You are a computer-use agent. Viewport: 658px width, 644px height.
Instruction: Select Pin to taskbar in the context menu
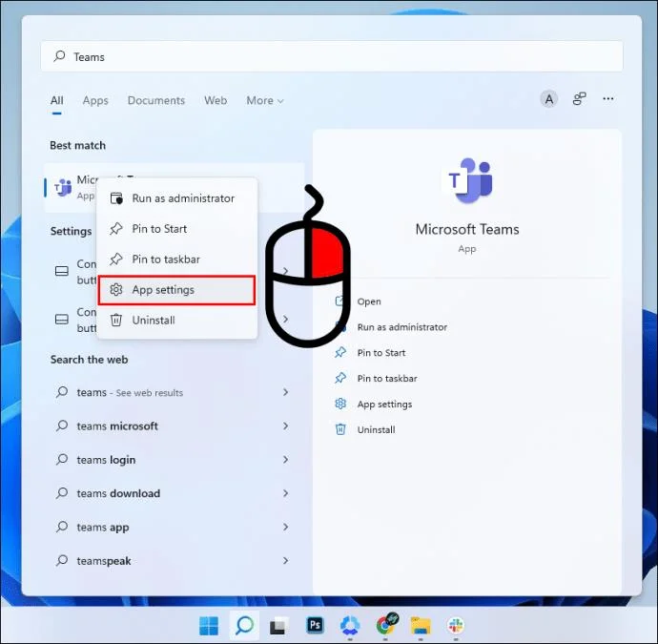pos(176,259)
